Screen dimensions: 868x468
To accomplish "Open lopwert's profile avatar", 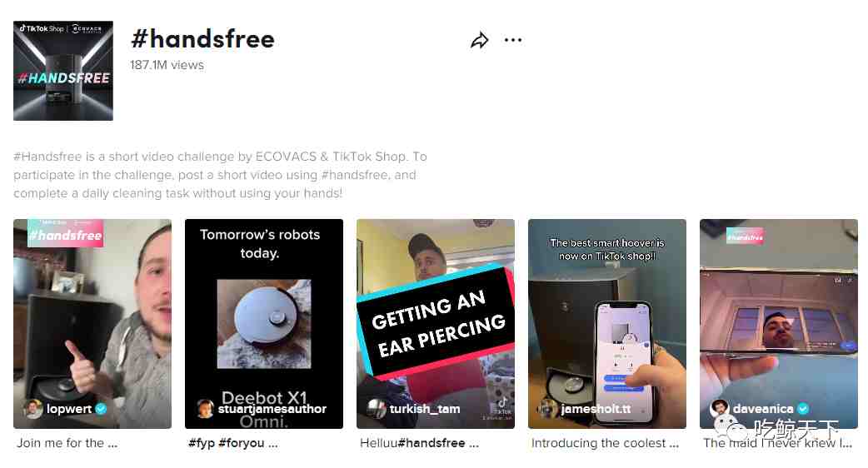I will point(33,409).
